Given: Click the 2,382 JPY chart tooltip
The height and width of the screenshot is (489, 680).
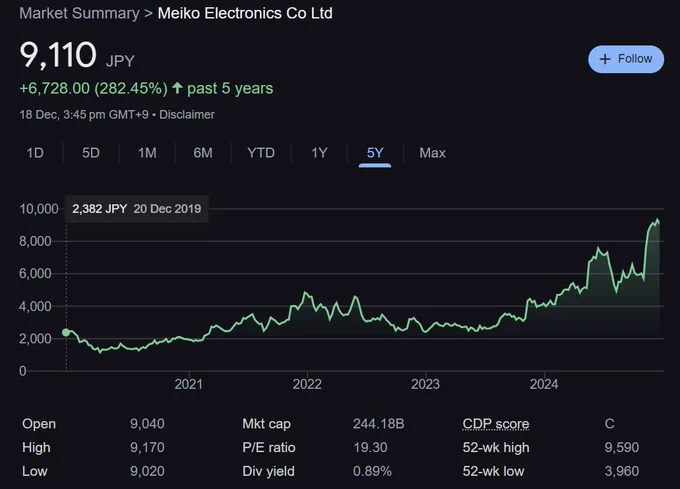Looking at the screenshot, I should [137, 209].
